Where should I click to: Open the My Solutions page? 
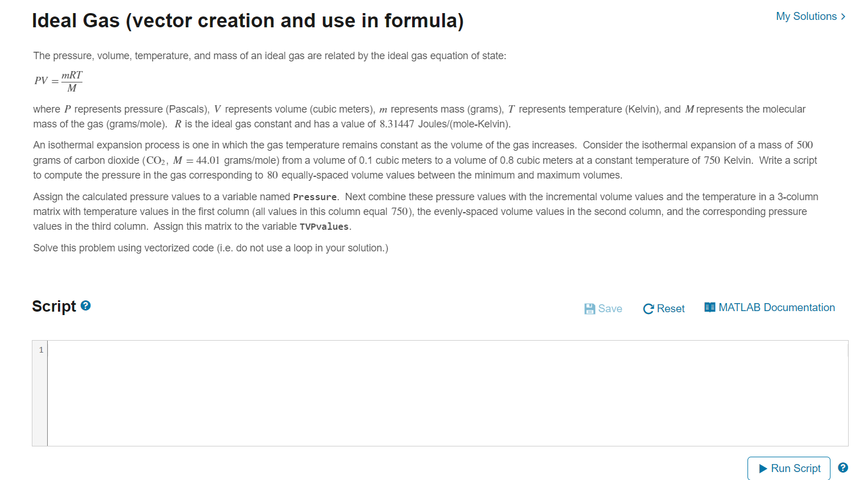coord(805,16)
